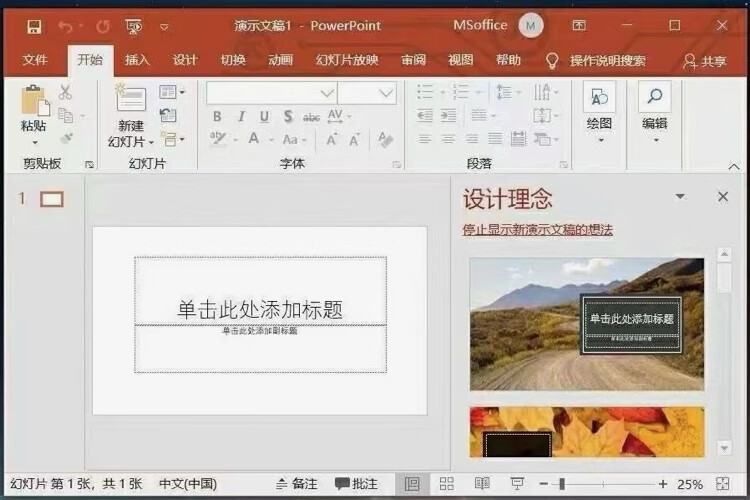Open the Drawing (绘图) tools icon
Image resolution: width=750 pixels, height=500 pixels.
pyautogui.click(x=599, y=97)
